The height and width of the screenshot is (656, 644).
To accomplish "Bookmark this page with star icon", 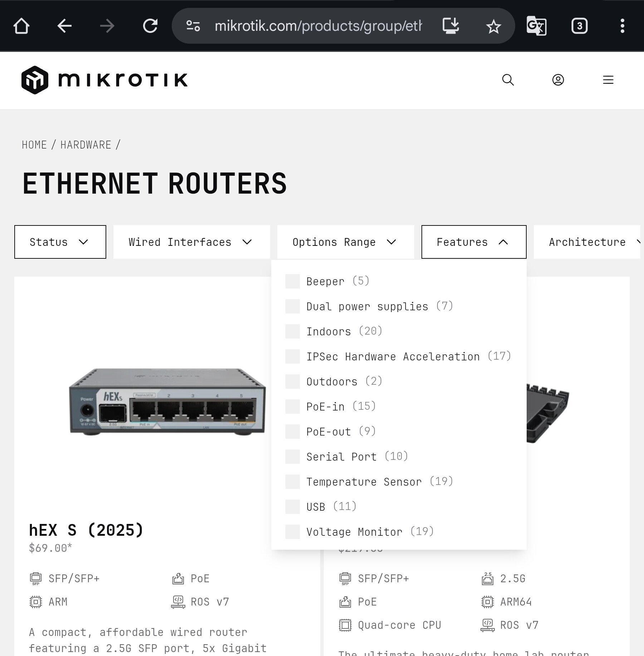I will (493, 26).
